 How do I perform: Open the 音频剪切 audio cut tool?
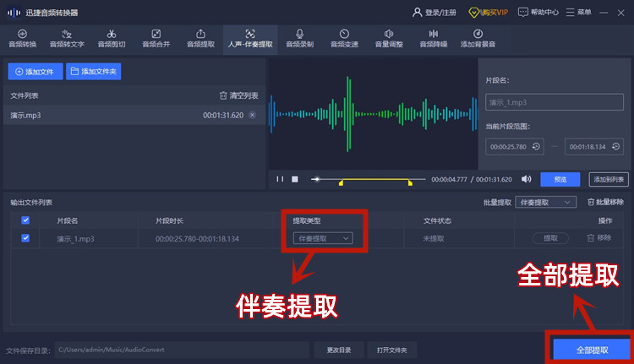coord(112,39)
